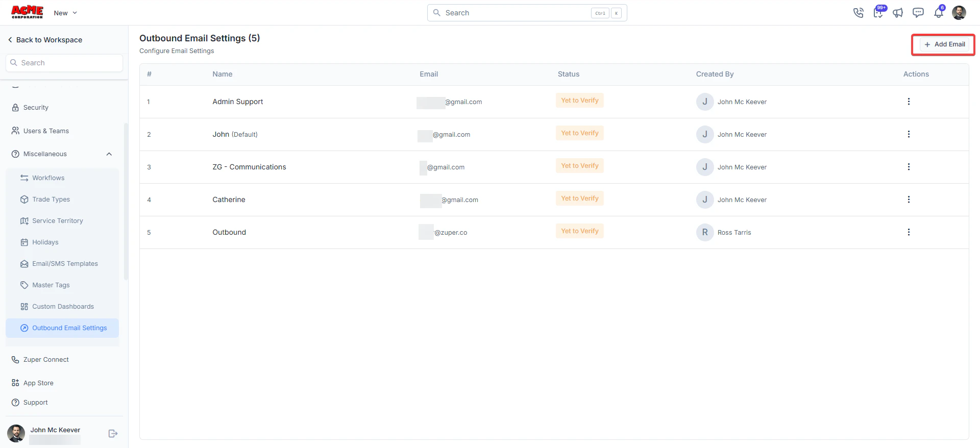Open actions menu for Catherine row
The width and height of the screenshot is (980, 448).
click(x=909, y=200)
